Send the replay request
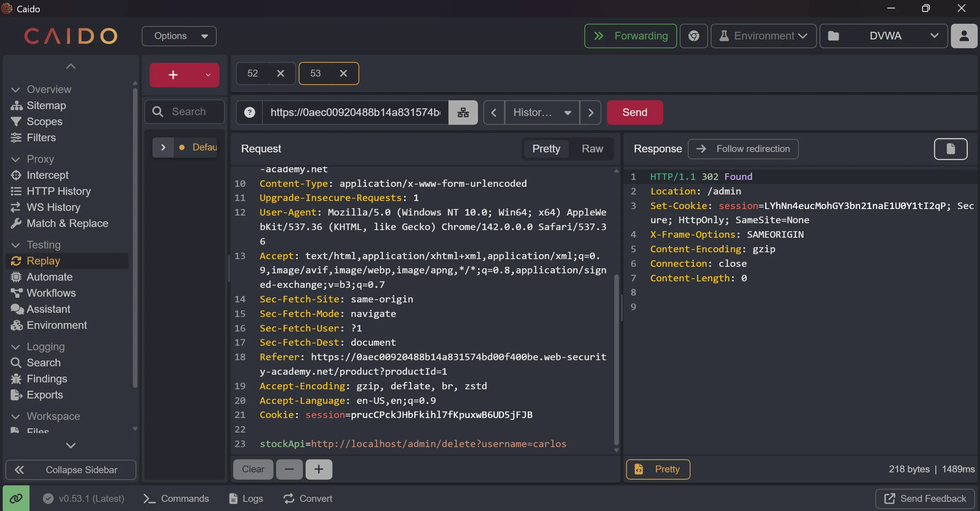Screen dimensions: 980x511 click(635, 113)
